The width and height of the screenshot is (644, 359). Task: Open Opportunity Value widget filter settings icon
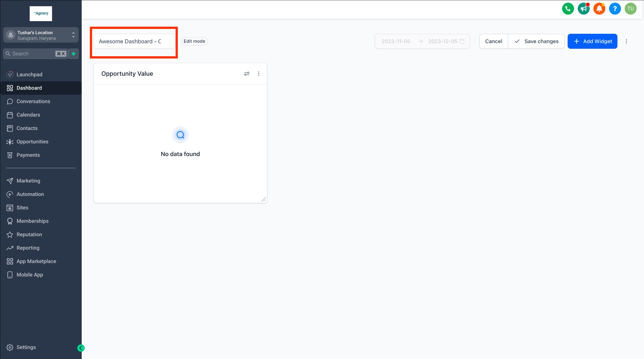tap(246, 74)
